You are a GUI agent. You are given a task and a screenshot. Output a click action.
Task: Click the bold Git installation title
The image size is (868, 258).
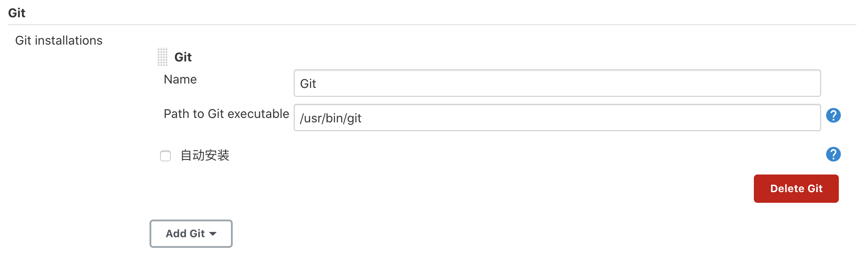183,57
